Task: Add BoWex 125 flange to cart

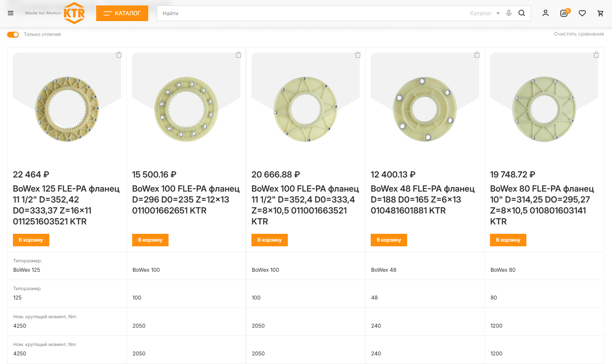Action: tap(31, 240)
